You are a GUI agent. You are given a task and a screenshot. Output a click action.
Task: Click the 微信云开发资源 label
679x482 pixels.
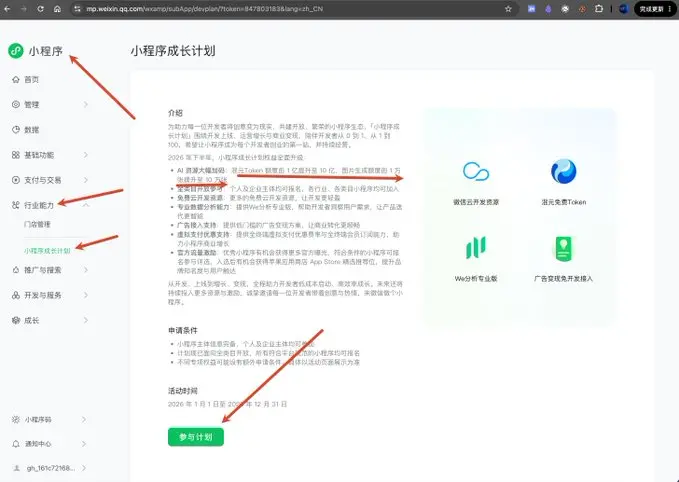click(x=476, y=202)
